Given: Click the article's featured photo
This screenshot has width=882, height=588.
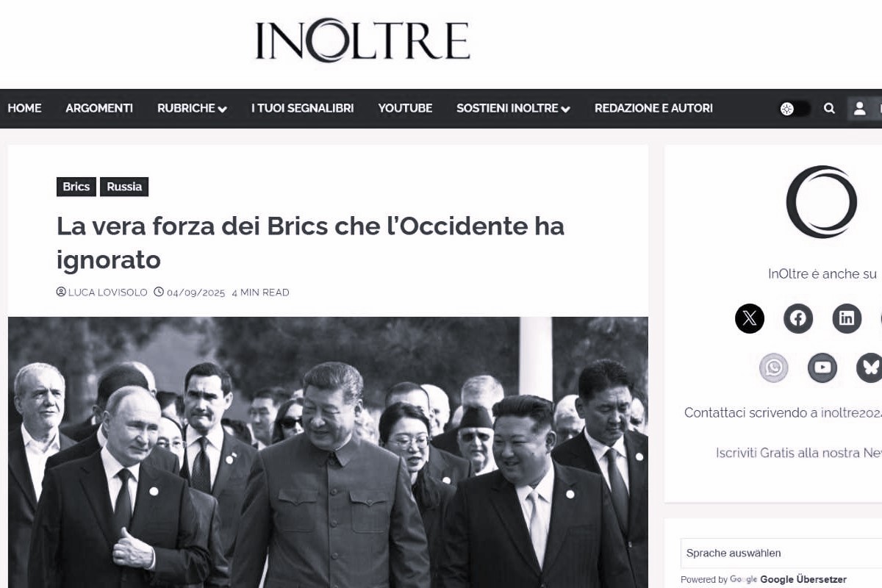Looking at the screenshot, I should [328, 452].
